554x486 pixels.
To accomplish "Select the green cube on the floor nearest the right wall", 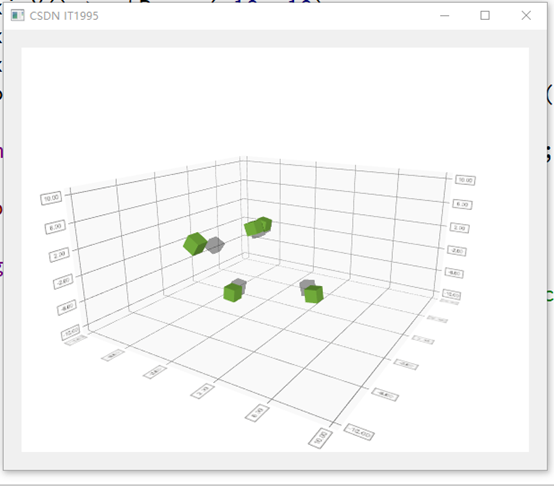I will [x=314, y=295].
